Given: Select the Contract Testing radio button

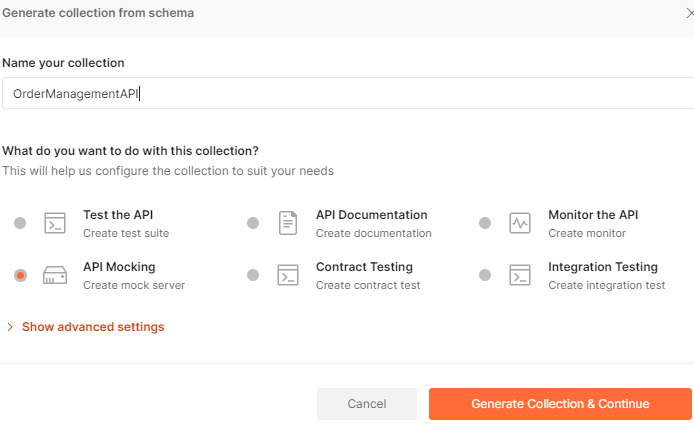Looking at the screenshot, I should click(253, 275).
